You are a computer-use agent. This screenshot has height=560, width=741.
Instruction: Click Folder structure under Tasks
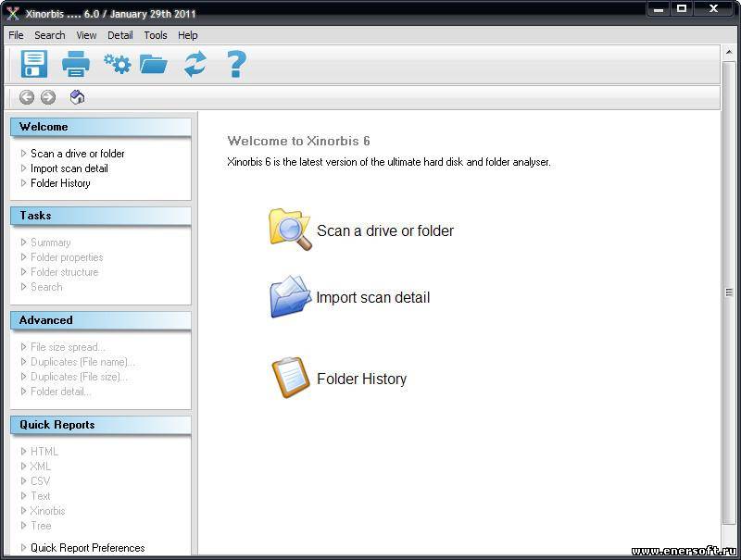point(64,272)
